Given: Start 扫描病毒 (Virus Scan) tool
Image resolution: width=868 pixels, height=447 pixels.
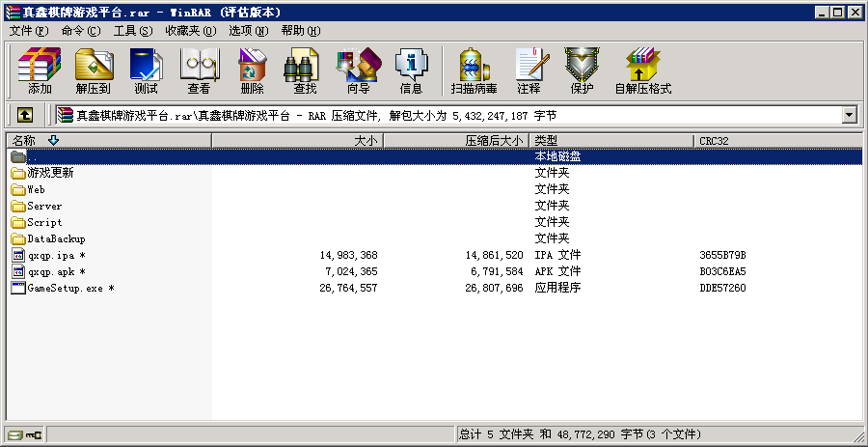Looking at the screenshot, I should (x=474, y=71).
